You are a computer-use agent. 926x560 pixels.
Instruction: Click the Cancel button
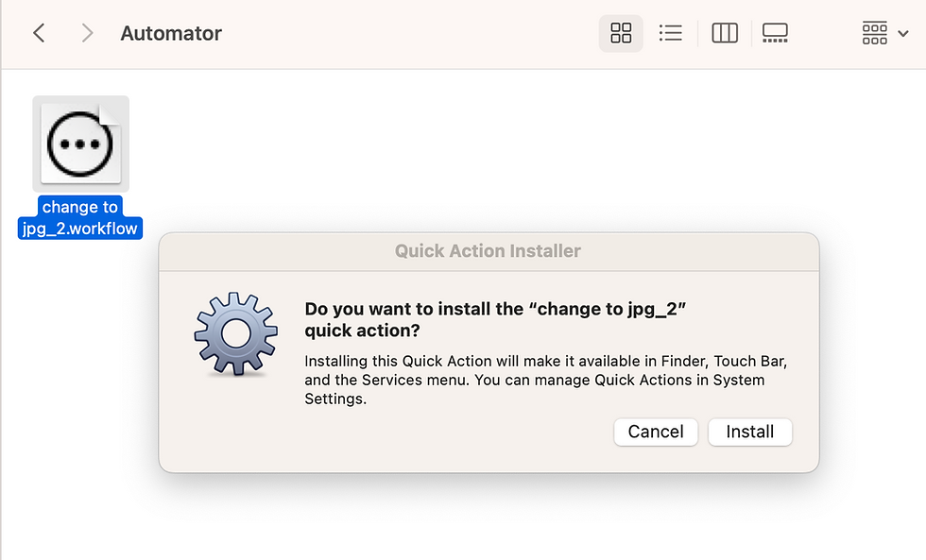tap(656, 432)
